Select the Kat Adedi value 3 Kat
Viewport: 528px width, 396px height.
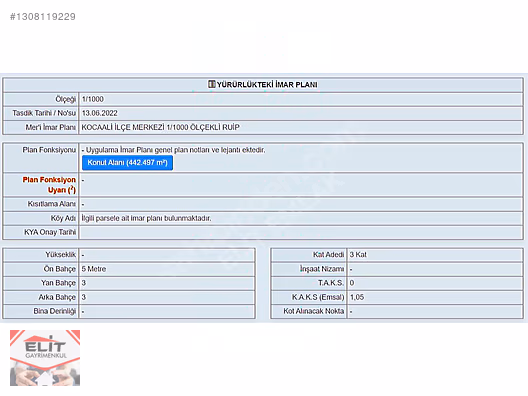[x=358, y=255]
